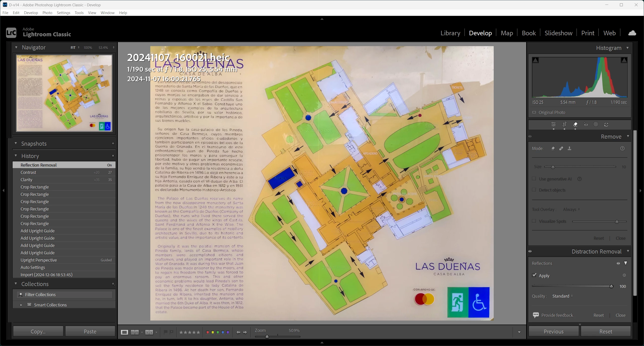This screenshot has height=346, width=644.
Task: Toggle Remove panel visibility eye
Action: (x=530, y=136)
